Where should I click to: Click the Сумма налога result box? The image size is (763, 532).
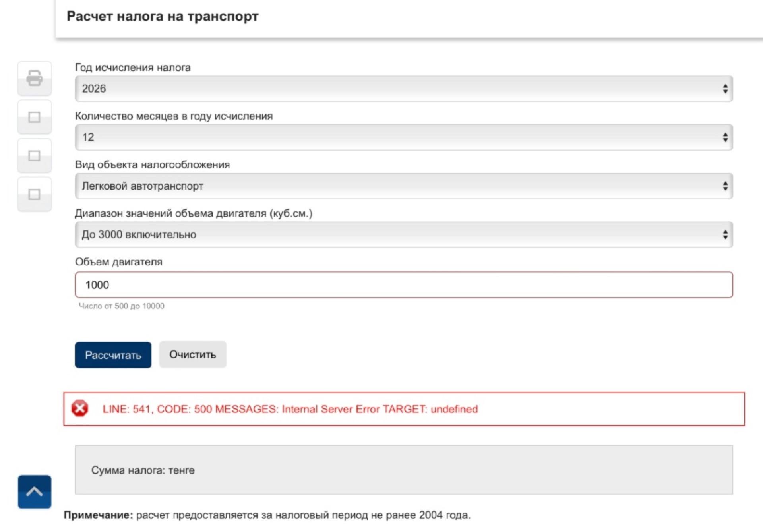403,470
